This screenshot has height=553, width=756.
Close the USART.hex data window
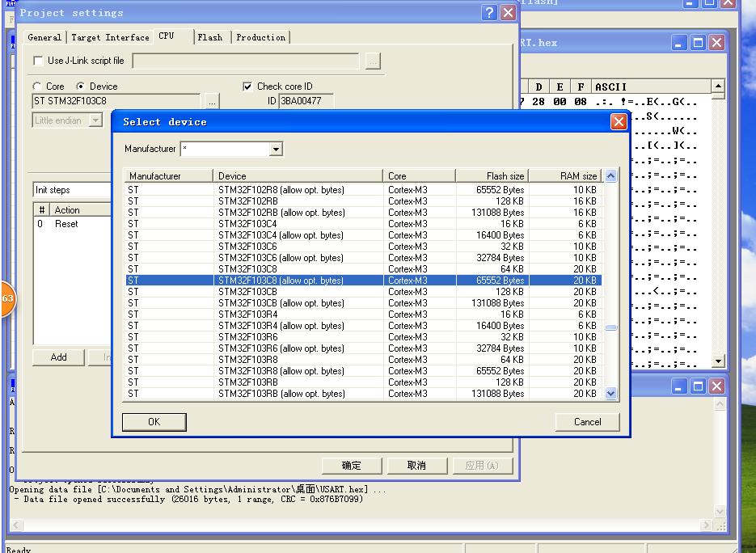pos(717,43)
